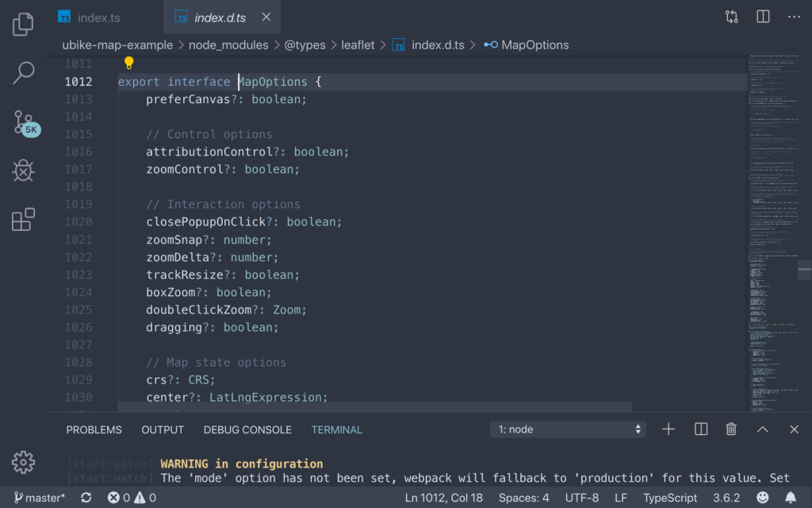This screenshot has height=508, width=812.
Task: Open changes compare icon in editor toolbar
Action: 731,17
